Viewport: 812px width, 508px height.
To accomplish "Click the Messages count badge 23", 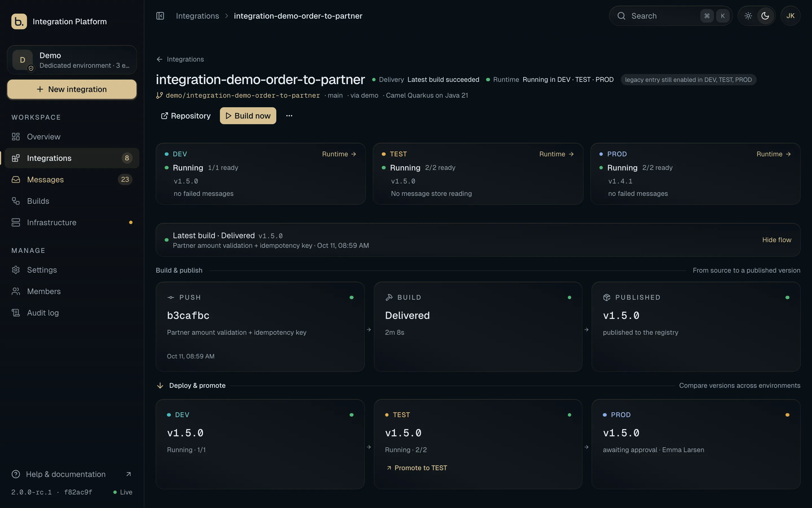I will (x=125, y=179).
